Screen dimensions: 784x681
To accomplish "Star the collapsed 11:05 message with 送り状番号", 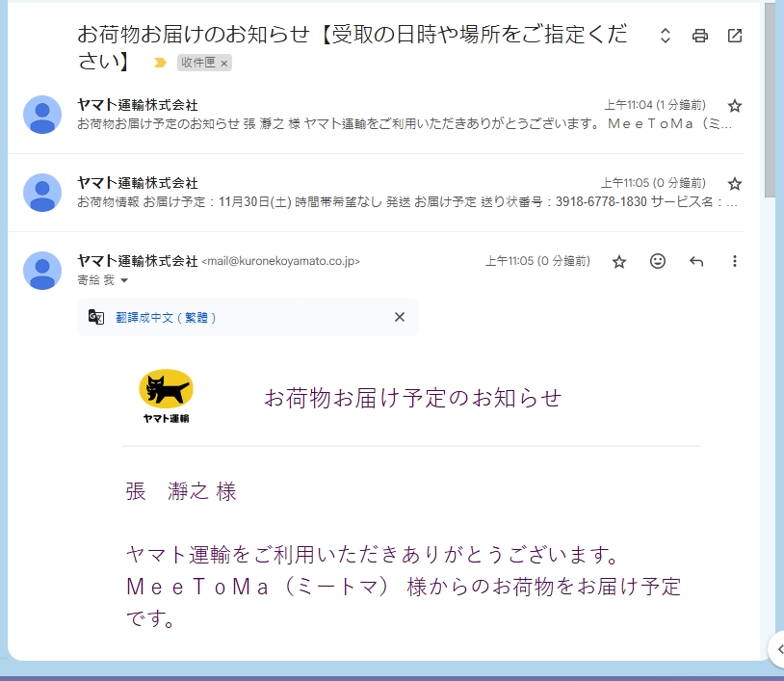I will (x=735, y=184).
